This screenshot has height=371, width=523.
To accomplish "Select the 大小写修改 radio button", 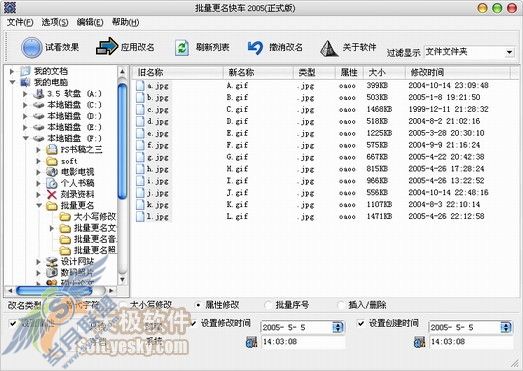I will 122,305.
